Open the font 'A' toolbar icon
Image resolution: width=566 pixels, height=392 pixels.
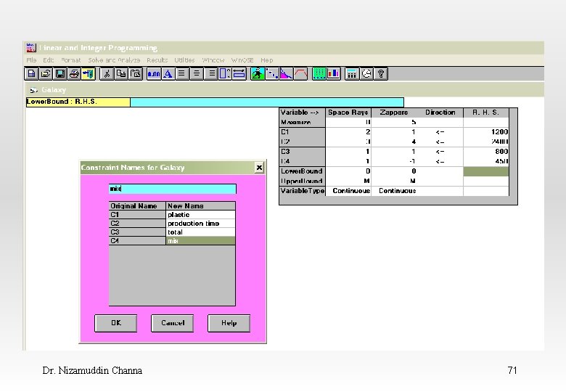pos(168,73)
